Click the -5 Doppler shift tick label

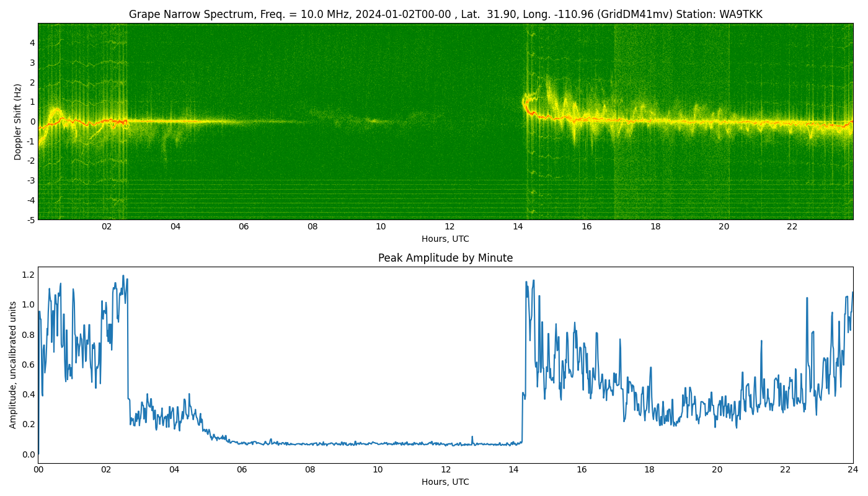[x=30, y=219]
